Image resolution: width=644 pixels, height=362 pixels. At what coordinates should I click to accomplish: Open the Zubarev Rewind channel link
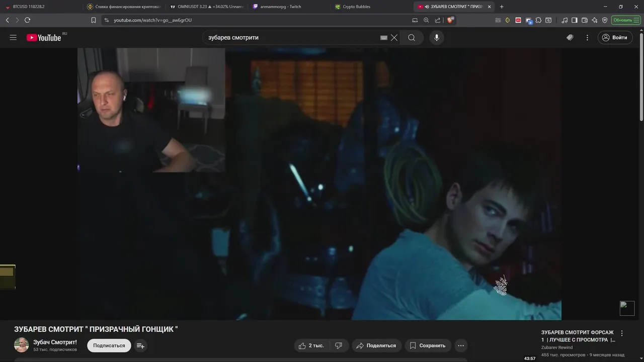tap(557, 347)
